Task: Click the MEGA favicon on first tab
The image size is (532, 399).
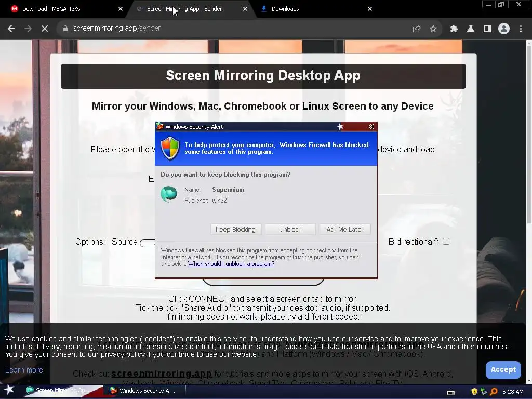Action: point(14,9)
